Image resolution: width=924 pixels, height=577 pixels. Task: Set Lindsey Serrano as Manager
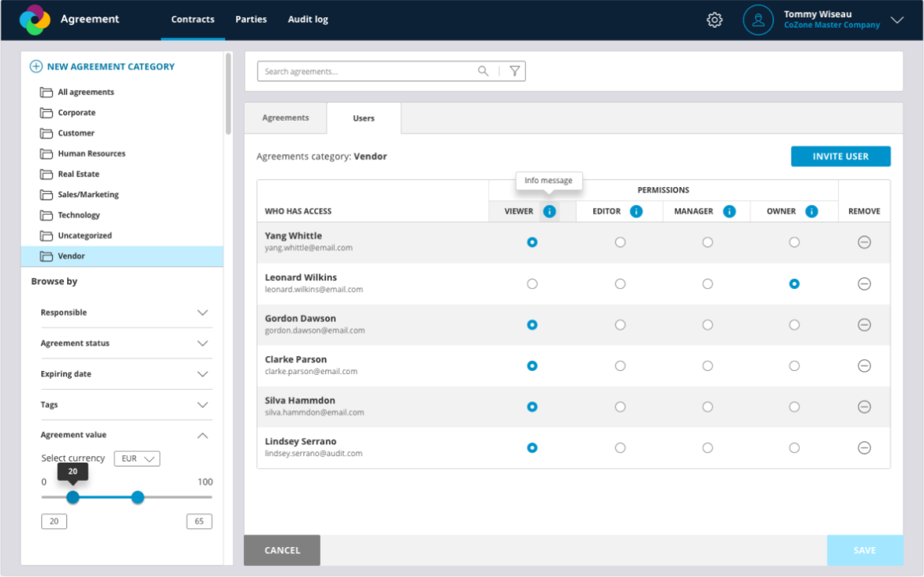[x=708, y=448]
